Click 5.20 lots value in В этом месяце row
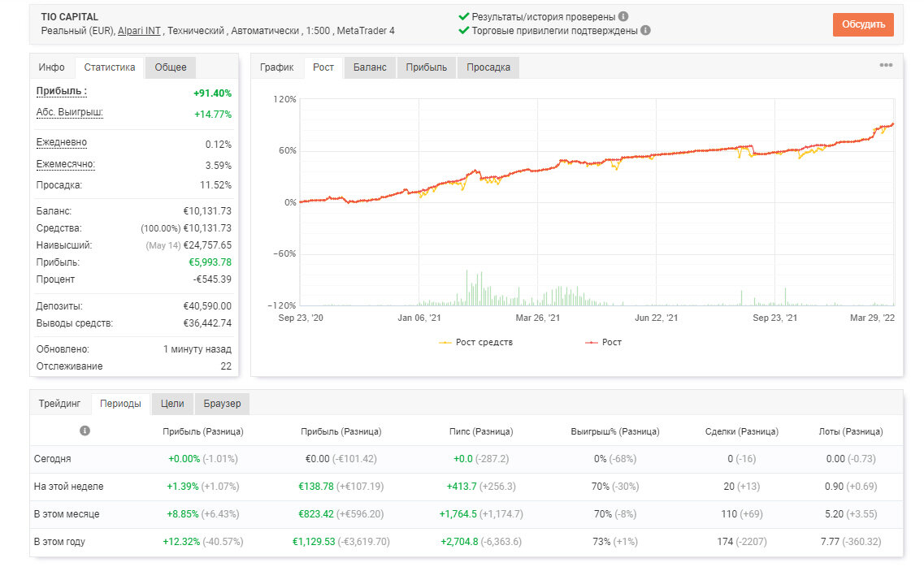This screenshot has height=567, width=924. tap(834, 514)
